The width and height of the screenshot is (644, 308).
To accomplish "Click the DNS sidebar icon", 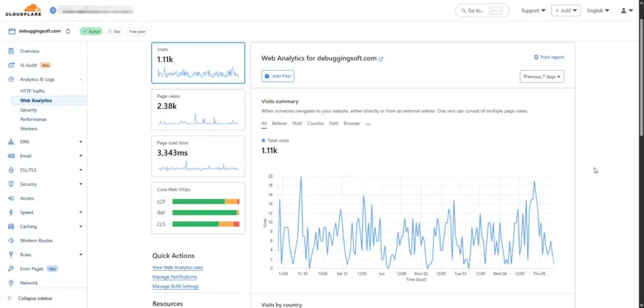I will pos(11,142).
